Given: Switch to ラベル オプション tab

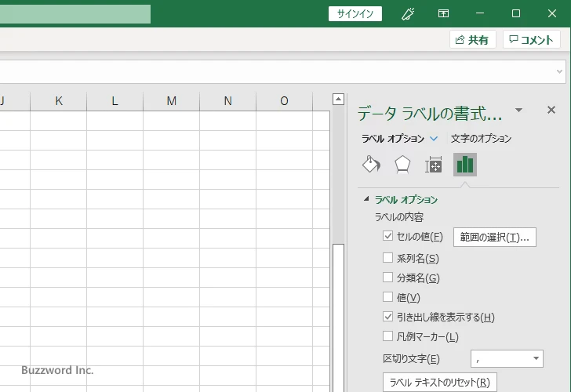Looking at the screenshot, I should (x=392, y=139).
